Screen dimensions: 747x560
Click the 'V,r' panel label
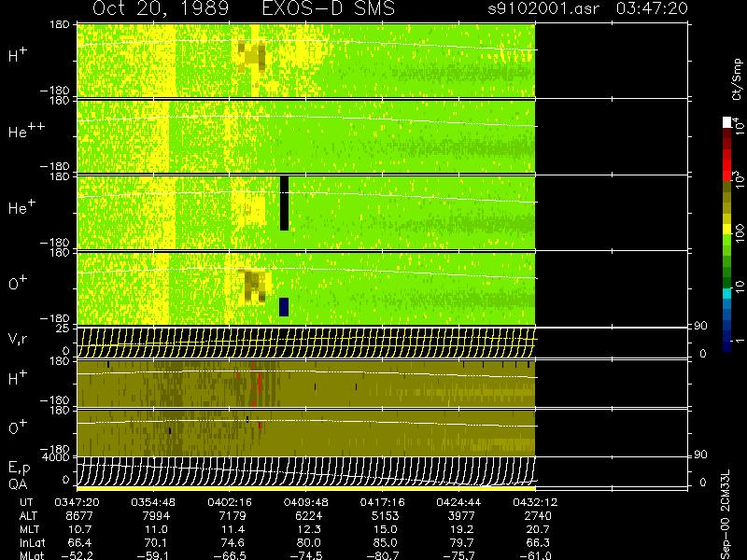pyautogui.click(x=18, y=339)
